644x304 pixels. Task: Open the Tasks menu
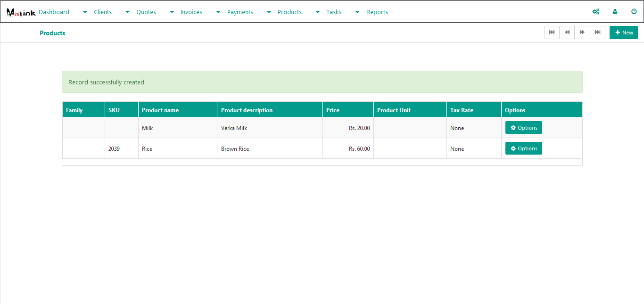[x=333, y=12]
